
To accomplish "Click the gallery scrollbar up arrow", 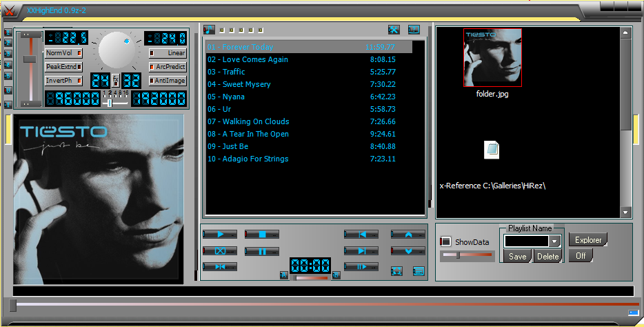I will 625,32.
